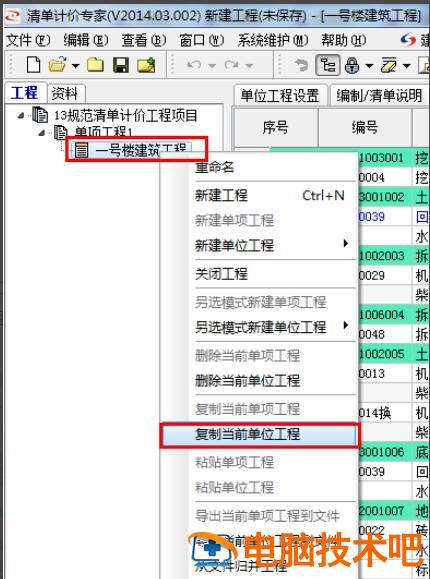Screen dimensions: 430x579
Task: Click the green cell ending in 3001006
Action: 385,452
